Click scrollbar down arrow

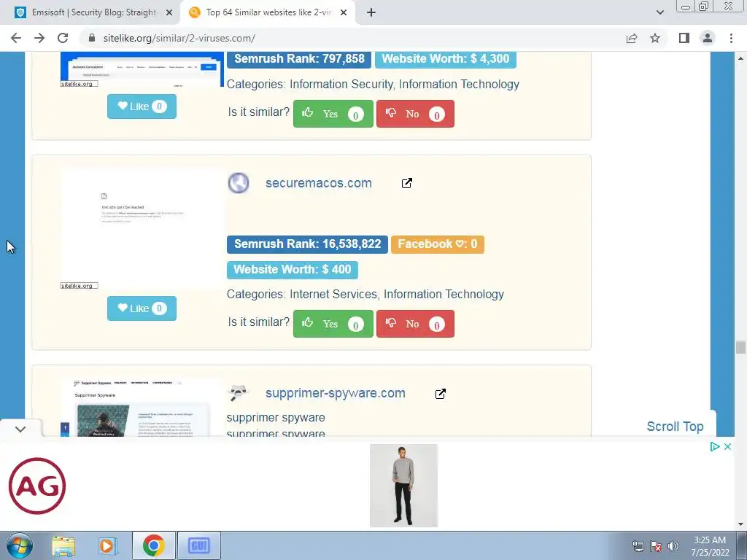click(x=740, y=524)
